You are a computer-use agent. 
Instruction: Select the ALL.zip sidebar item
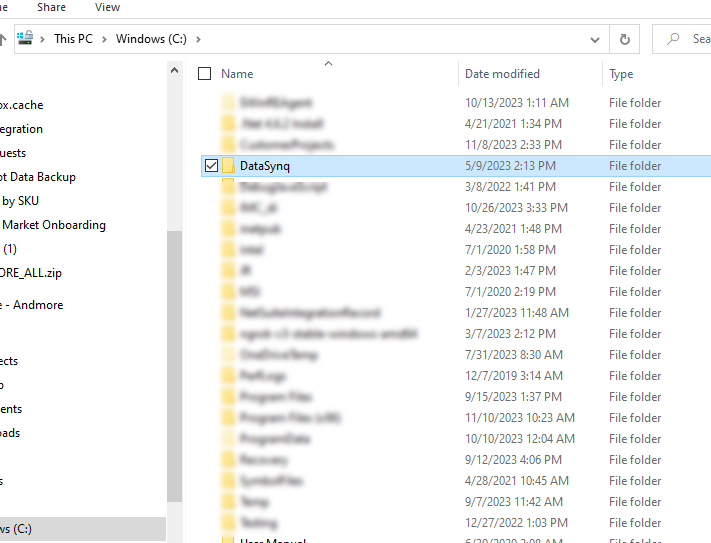(x=31, y=273)
